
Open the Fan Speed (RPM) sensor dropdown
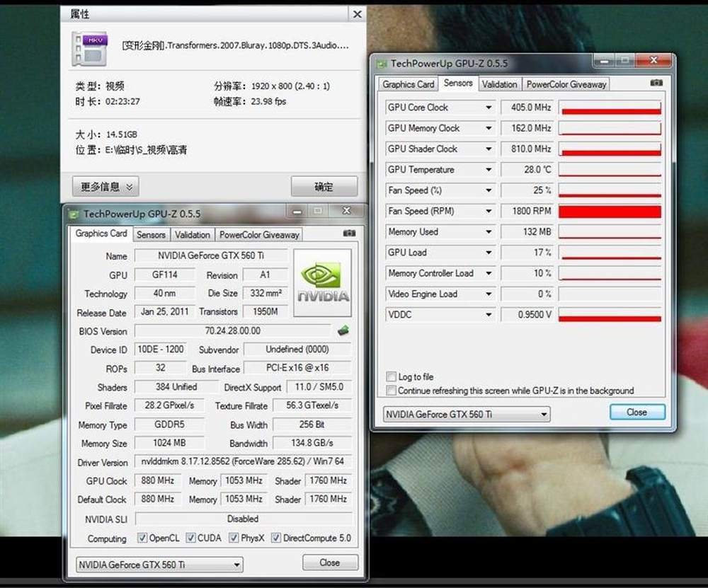[489, 211]
